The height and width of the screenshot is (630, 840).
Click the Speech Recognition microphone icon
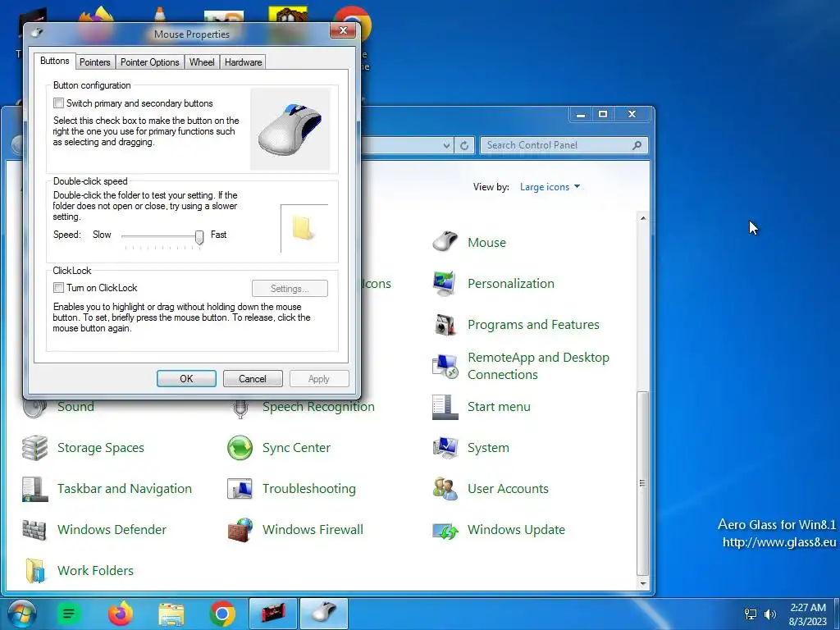[x=240, y=409]
